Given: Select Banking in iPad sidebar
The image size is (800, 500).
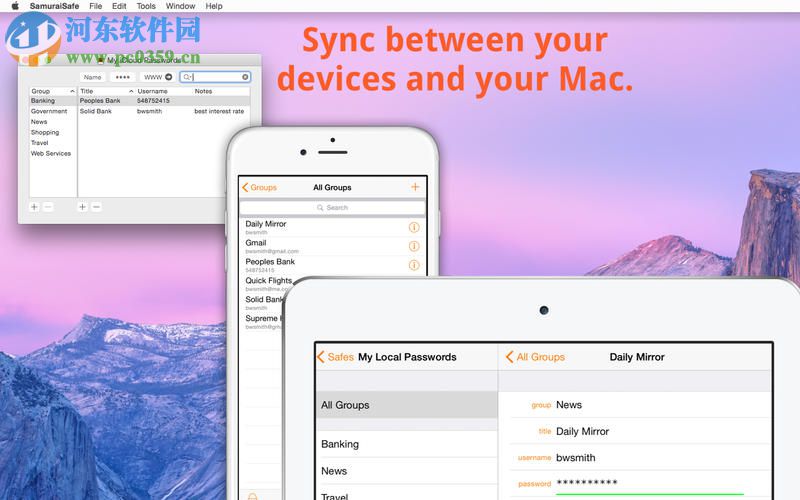Looking at the screenshot, I should [x=407, y=444].
